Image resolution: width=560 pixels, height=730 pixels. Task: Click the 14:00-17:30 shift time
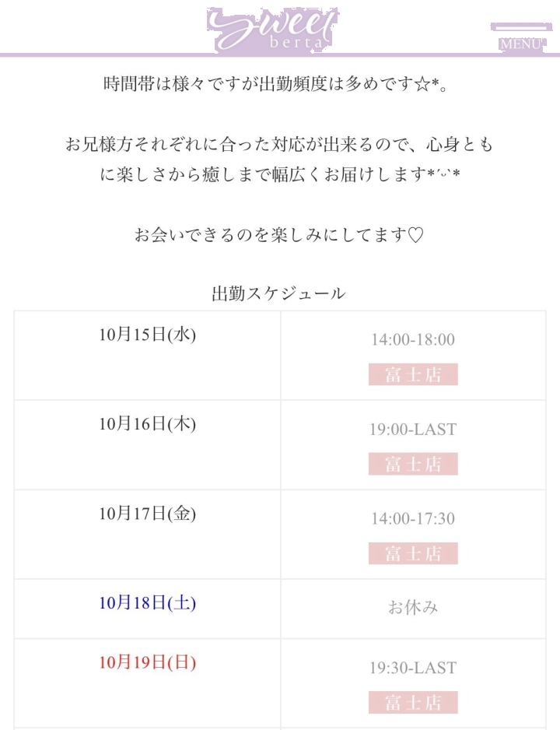413,518
